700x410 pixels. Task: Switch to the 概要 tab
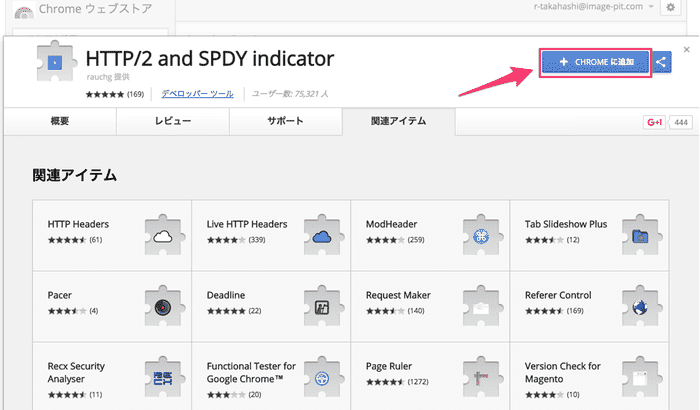pyautogui.click(x=60, y=121)
